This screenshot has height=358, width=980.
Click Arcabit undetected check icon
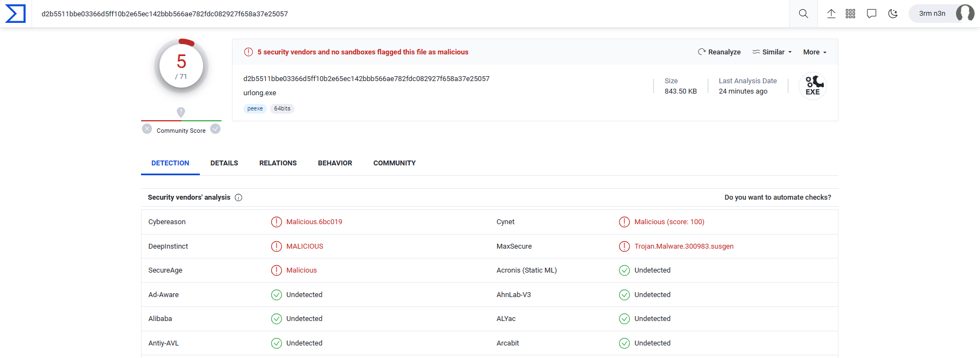[x=624, y=343]
